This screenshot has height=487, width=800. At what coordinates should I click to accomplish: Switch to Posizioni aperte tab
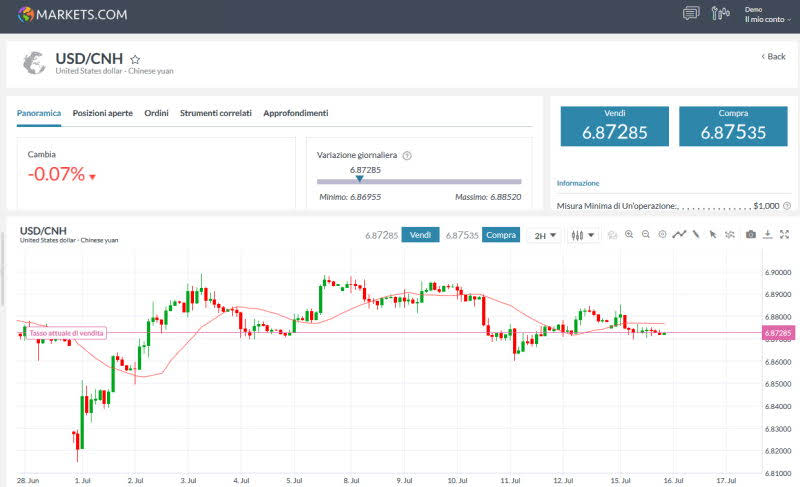point(102,113)
